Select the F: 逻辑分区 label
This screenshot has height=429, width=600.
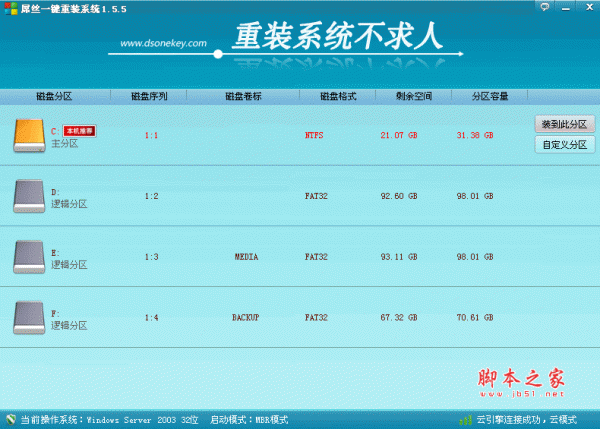(69, 326)
